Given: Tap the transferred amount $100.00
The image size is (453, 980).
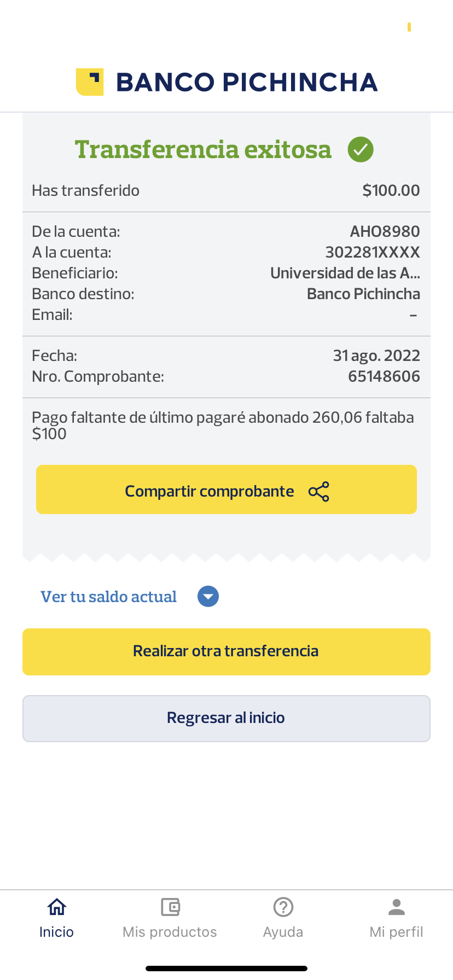Looking at the screenshot, I should pyautogui.click(x=391, y=190).
